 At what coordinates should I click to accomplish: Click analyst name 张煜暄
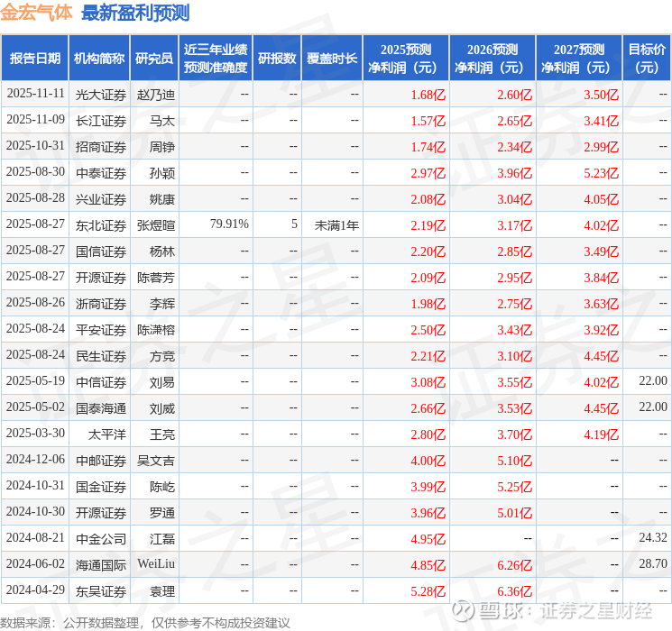tap(156, 225)
